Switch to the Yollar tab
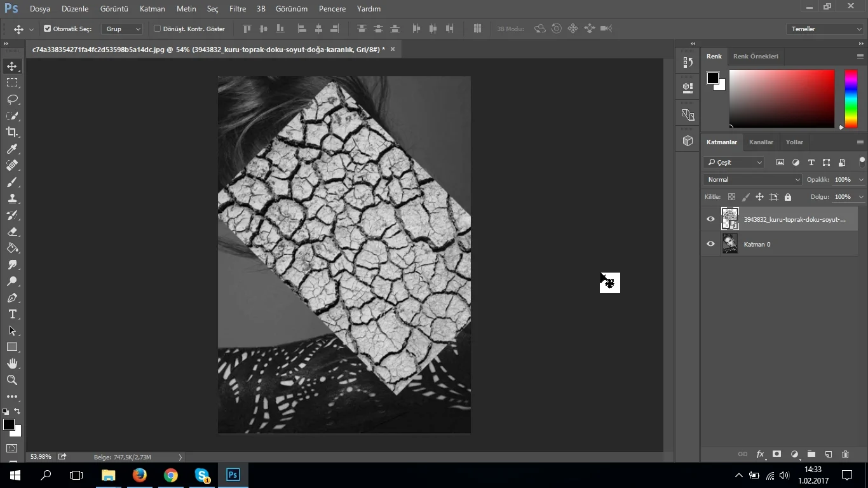Screen dimensions: 868x488 [794, 142]
